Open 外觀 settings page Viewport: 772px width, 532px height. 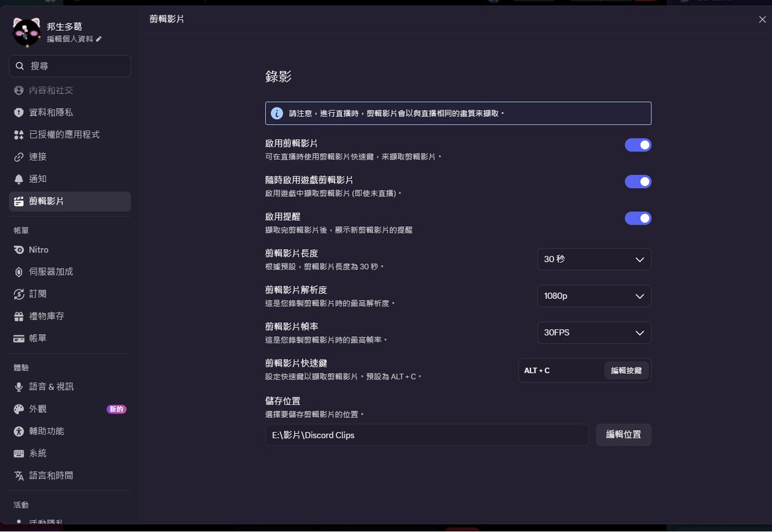pos(70,410)
